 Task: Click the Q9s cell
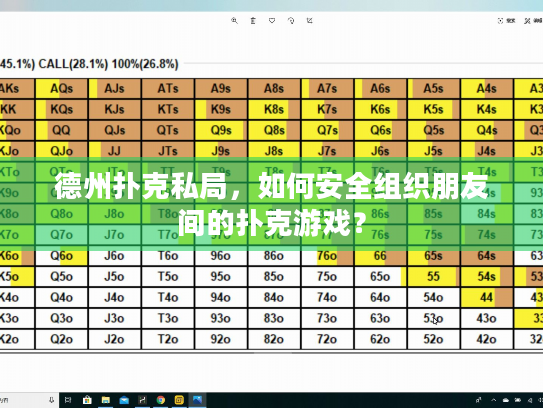221,130
